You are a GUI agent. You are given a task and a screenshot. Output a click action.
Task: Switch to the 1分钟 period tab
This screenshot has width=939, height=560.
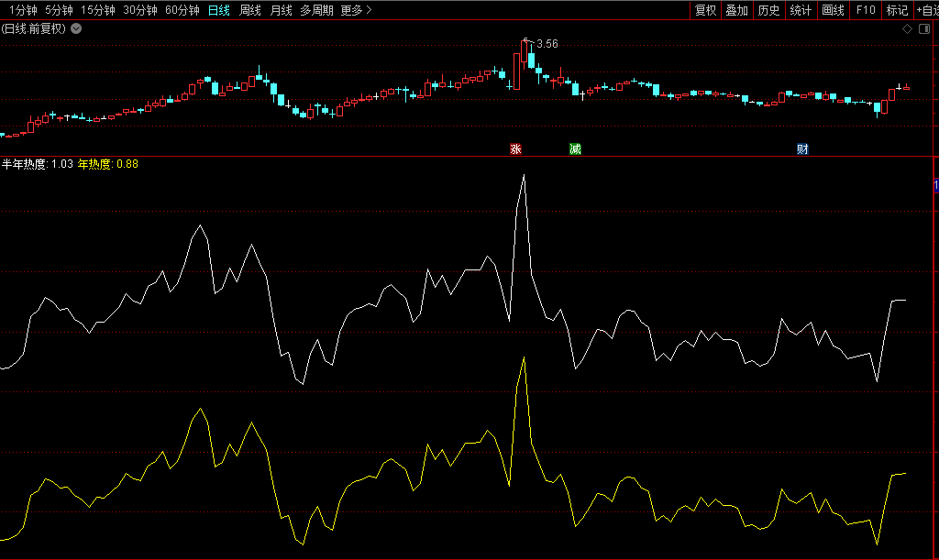[x=21, y=10]
